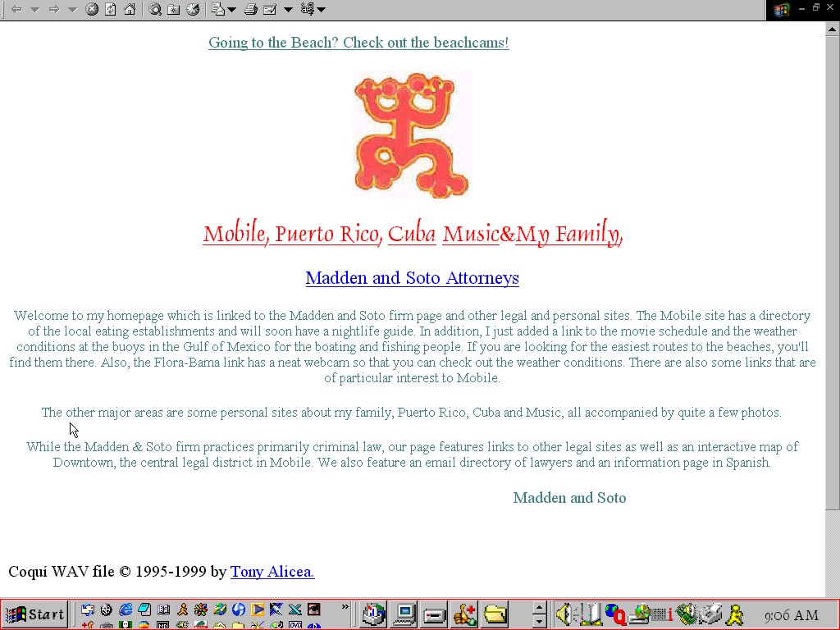
Task: Open the Start menu
Action: click(33, 614)
